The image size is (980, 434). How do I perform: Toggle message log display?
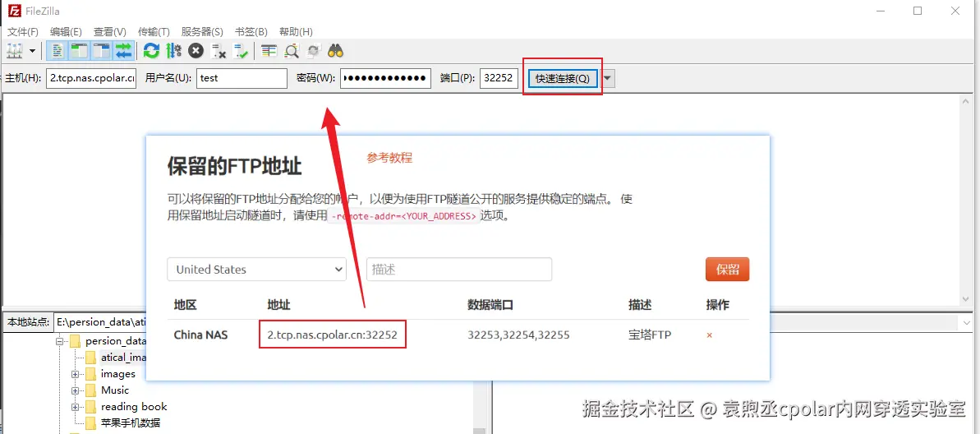point(58,51)
